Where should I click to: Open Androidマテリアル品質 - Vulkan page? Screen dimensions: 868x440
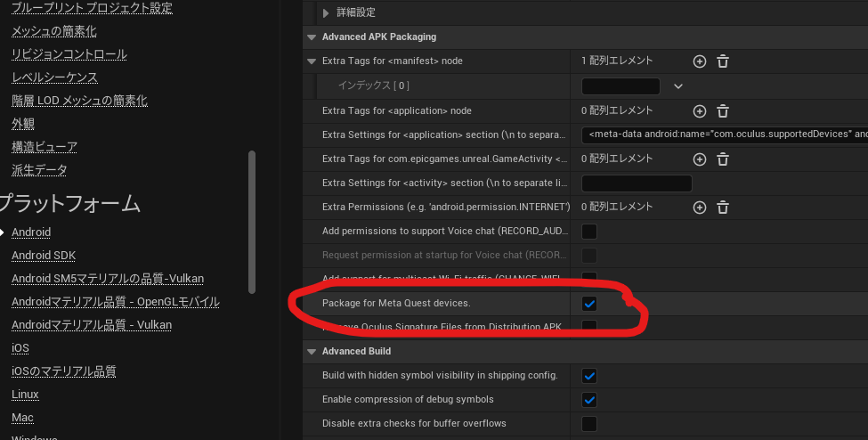(92, 325)
